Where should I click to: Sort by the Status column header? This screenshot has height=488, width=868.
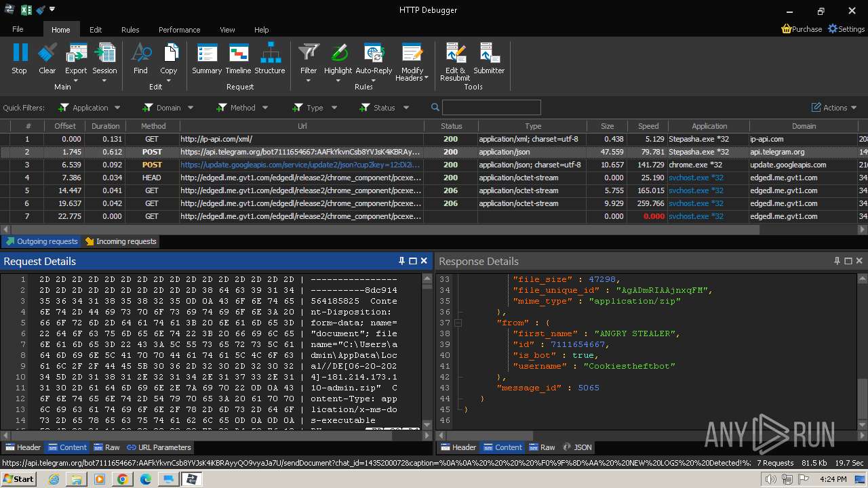(451, 126)
